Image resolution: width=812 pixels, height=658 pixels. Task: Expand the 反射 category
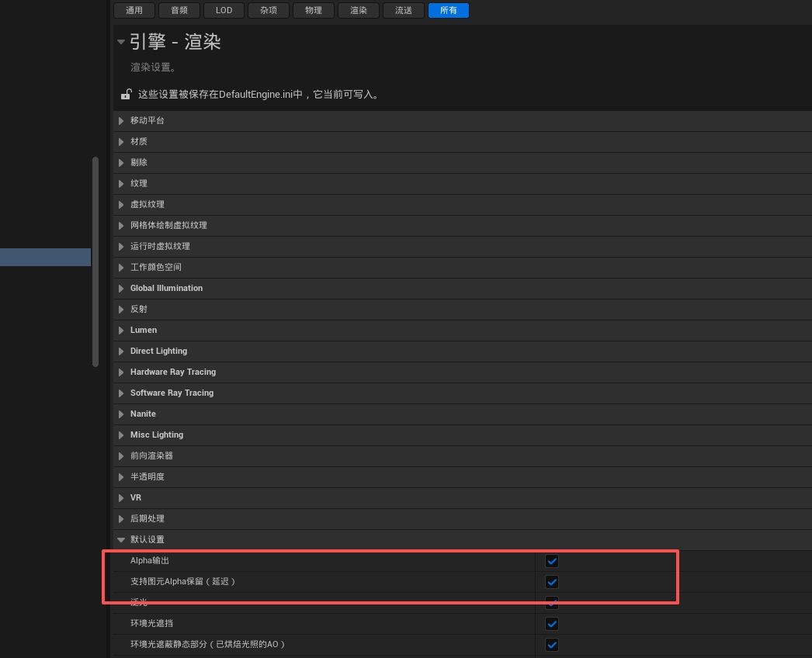(x=121, y=309)
